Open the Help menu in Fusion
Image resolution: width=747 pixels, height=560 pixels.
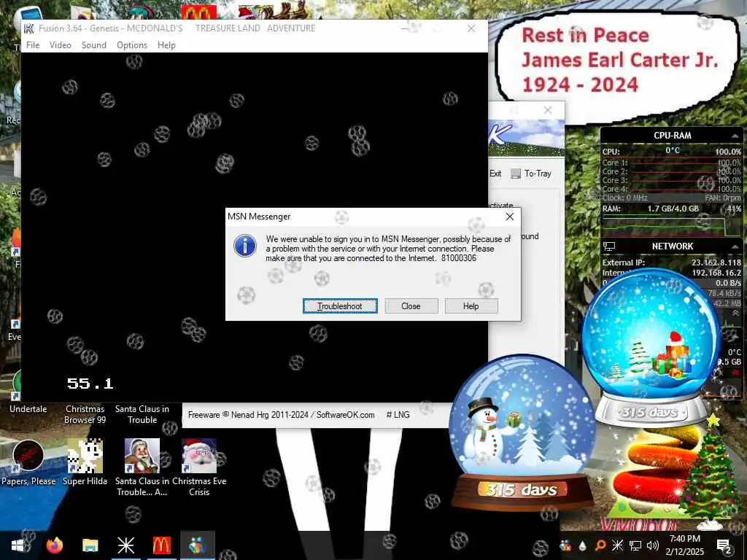[167, 45]
